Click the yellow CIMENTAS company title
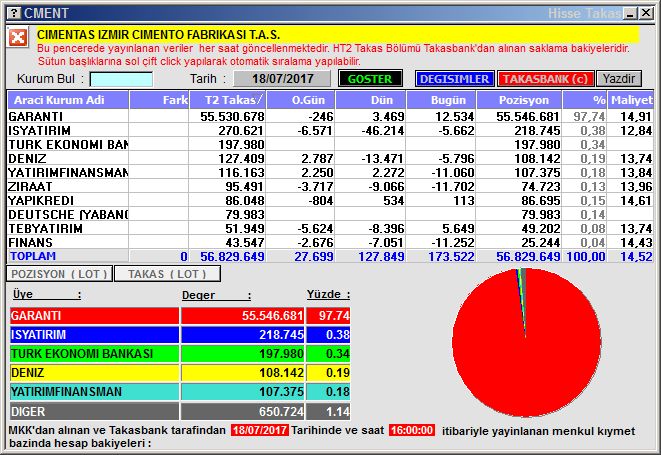The height and width of the screenshot is (455, 661). pyautogui.click(x=159, y=35)
